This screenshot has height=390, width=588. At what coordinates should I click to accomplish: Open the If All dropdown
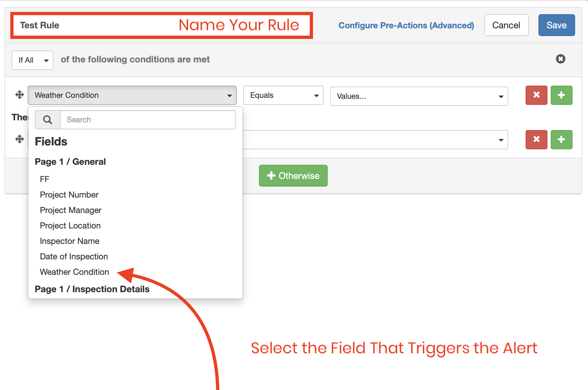(32, 60)
